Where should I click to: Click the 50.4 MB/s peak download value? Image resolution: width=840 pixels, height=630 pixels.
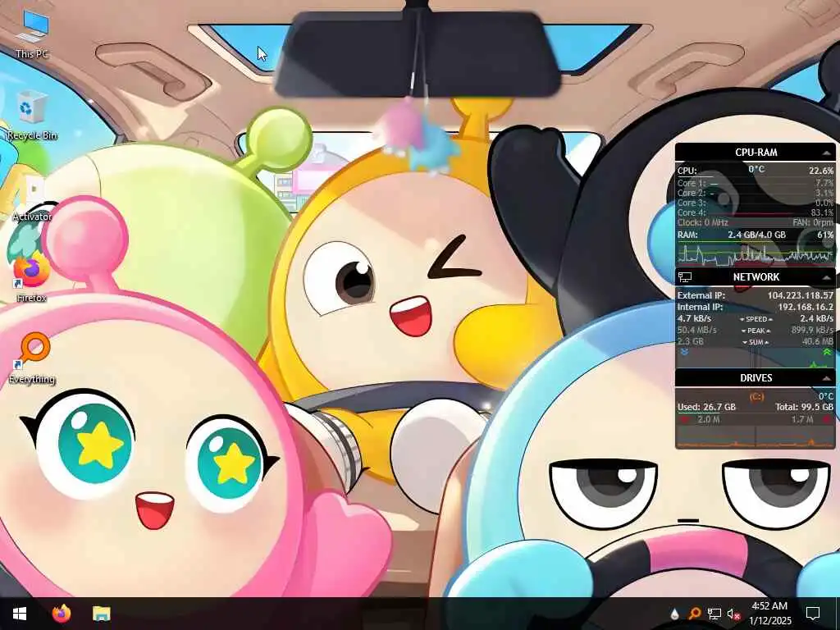tap(697, 330)
